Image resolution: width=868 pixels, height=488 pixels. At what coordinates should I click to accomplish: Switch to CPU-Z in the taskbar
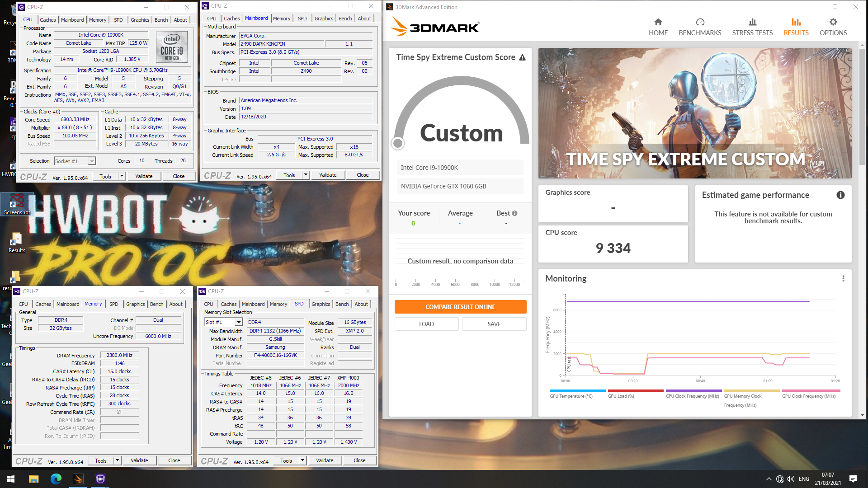[x=100, y=479]
